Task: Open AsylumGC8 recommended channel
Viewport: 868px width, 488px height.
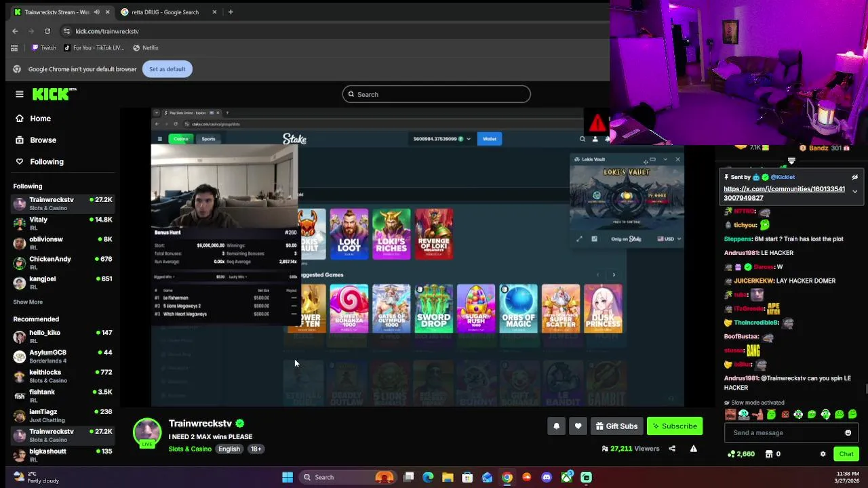Action: 62,356
